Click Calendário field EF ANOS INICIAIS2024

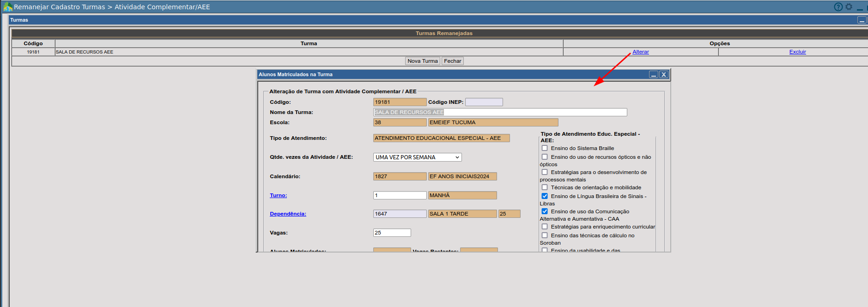click(462, 176)
